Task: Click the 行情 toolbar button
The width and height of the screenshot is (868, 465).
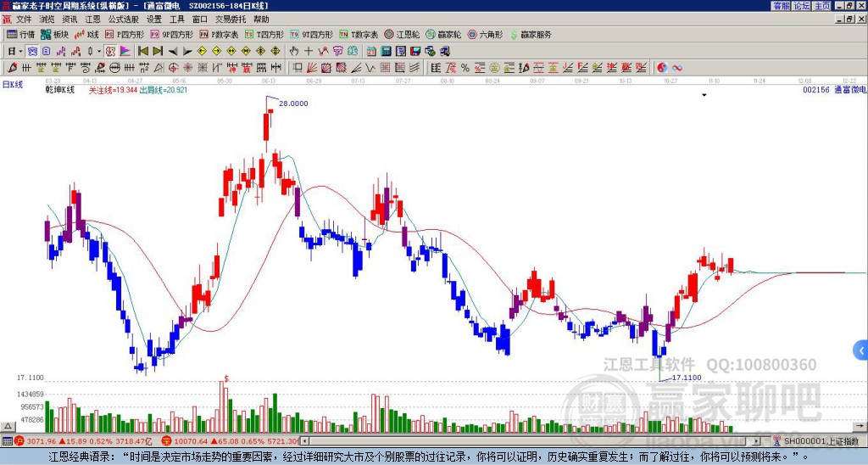Action: (20, 34)
